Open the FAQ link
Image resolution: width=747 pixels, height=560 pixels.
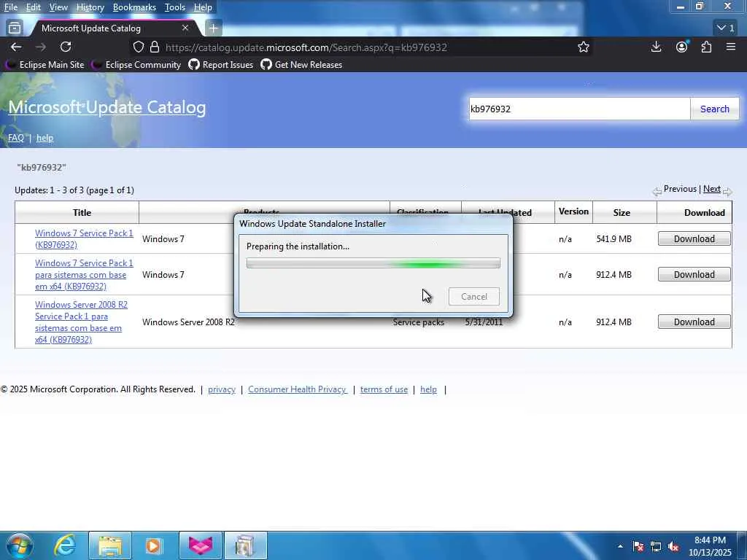pos(16,138)
